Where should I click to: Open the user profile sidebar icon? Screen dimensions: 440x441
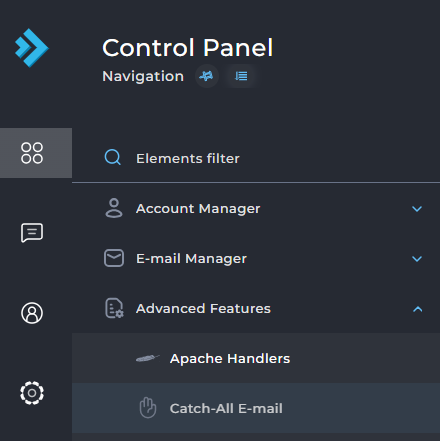(32, 313)
